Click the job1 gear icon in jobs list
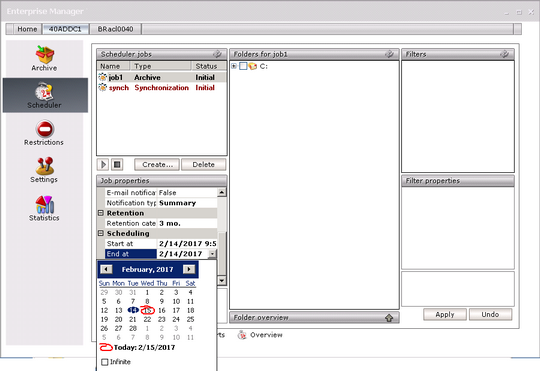This screenshot has width=540, height=371. pos(103,77)
